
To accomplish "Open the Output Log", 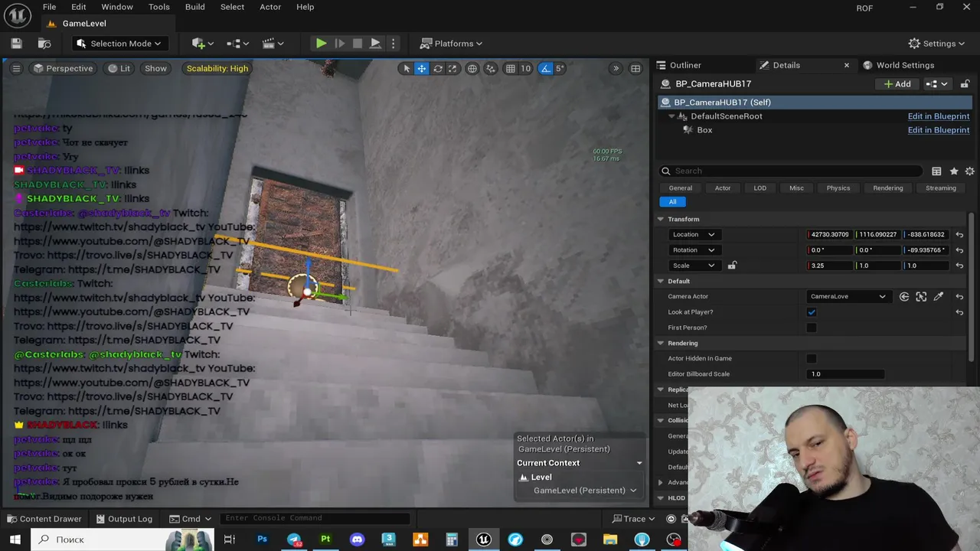I will 123,519.
